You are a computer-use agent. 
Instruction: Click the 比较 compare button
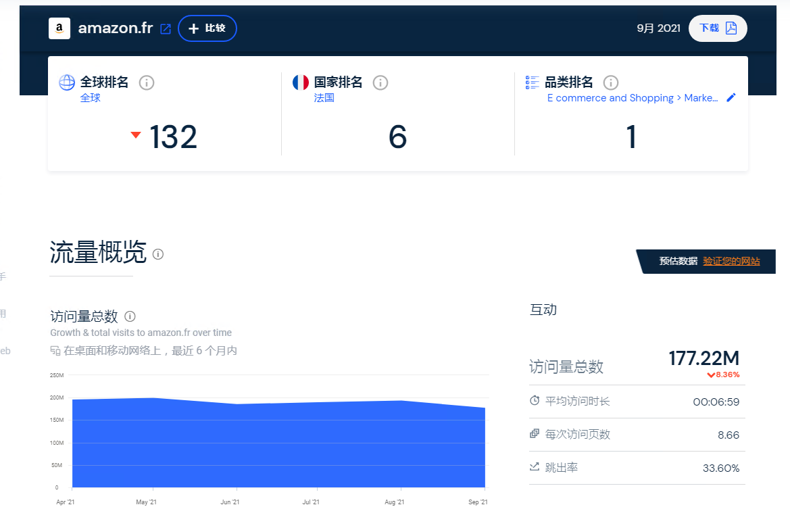(207, 28)
